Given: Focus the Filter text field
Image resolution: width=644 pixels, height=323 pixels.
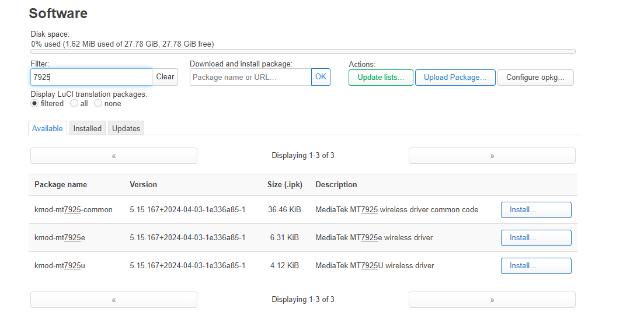Looking at the screenshot, I should click(x=91, y=77).
